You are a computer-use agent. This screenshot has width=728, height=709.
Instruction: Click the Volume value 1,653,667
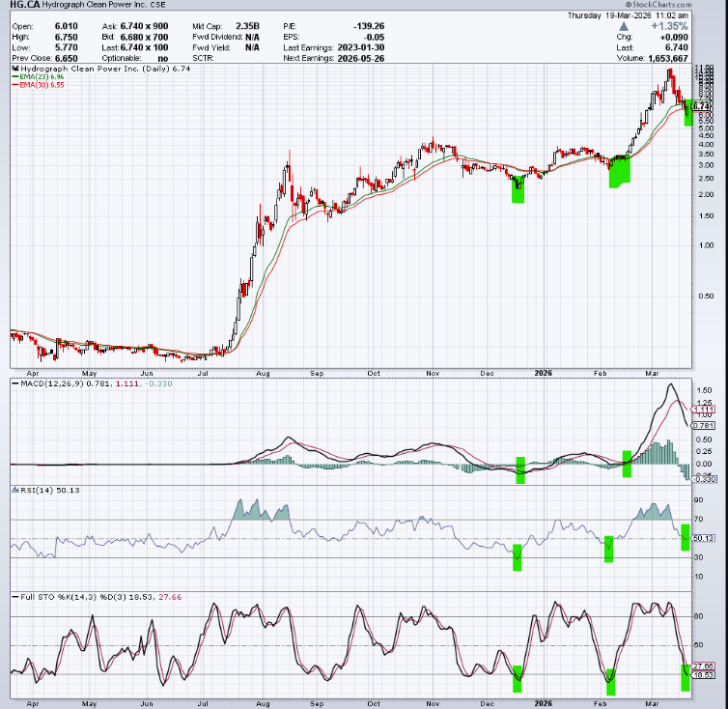pos(668,59)
